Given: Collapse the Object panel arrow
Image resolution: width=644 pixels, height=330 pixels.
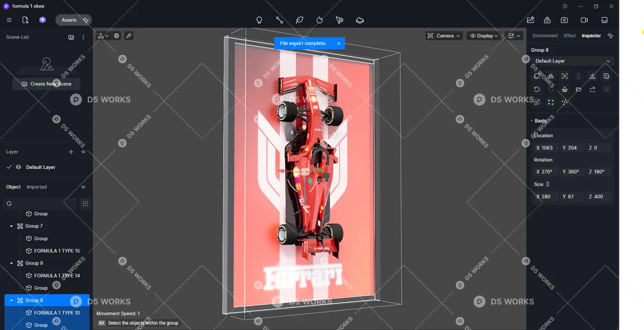Looking at the screenshot, I should [83, 187].
